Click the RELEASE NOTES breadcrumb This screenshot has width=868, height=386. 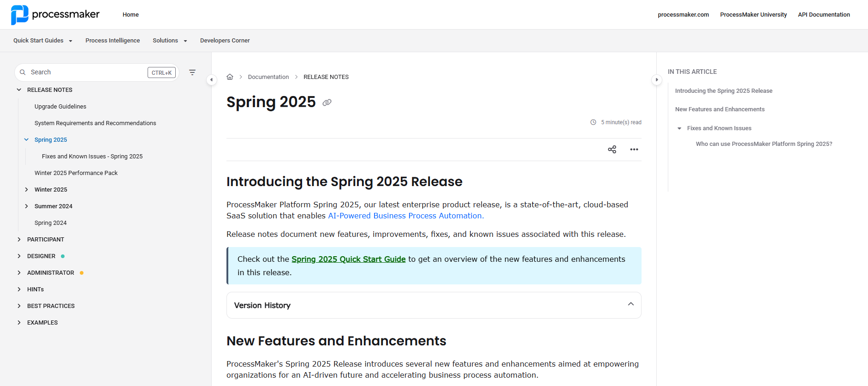[x=326, y=77]
